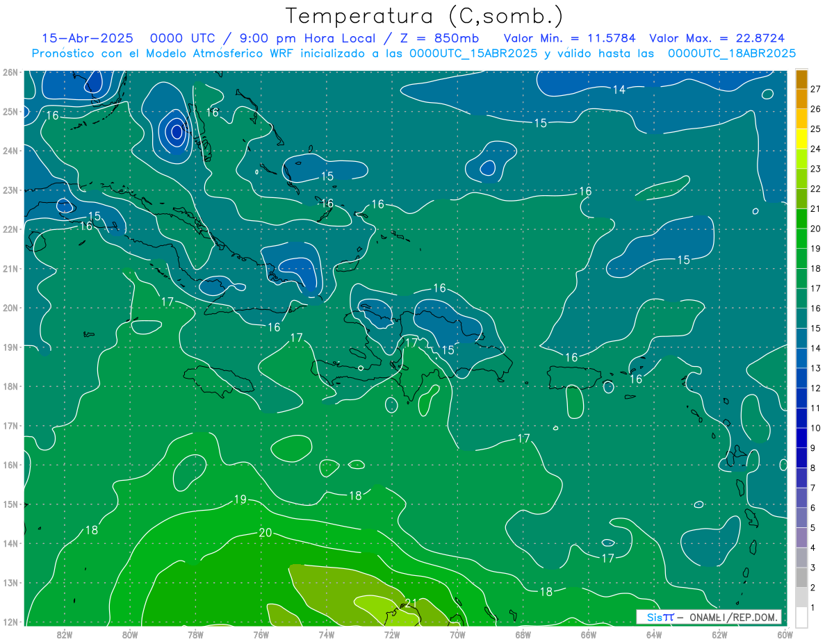Click the '19N' latitude axis label
Viewport: 834px width, 644px height.
[x=10, y=347]
